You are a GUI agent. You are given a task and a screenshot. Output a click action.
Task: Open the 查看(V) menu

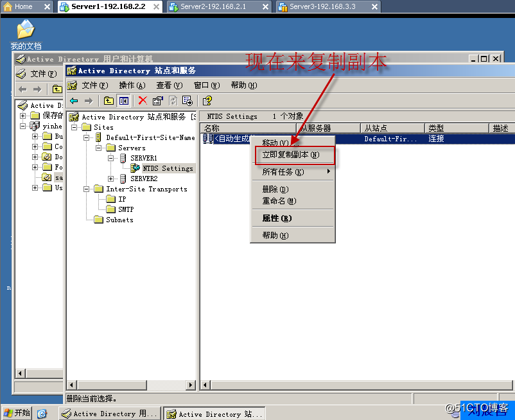170,85
